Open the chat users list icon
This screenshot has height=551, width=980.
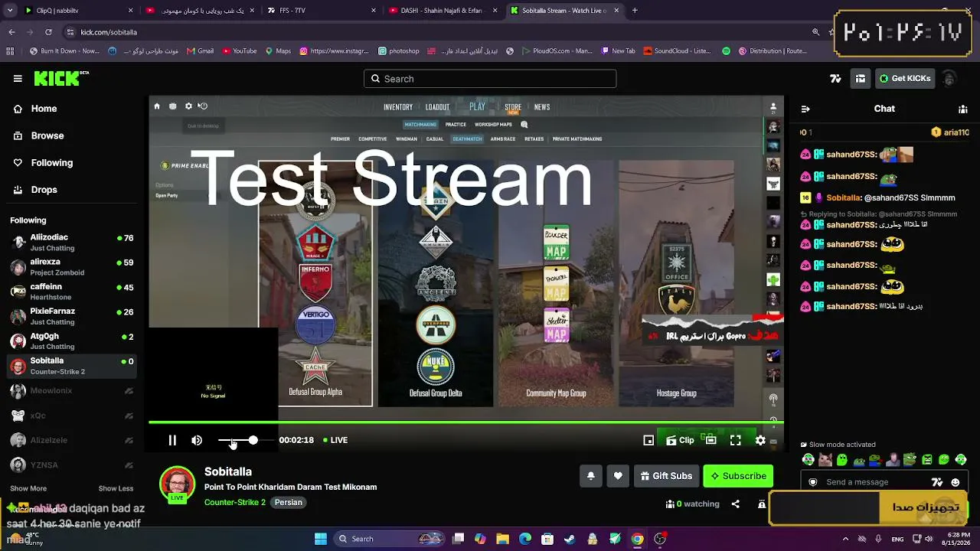(963, 109)
